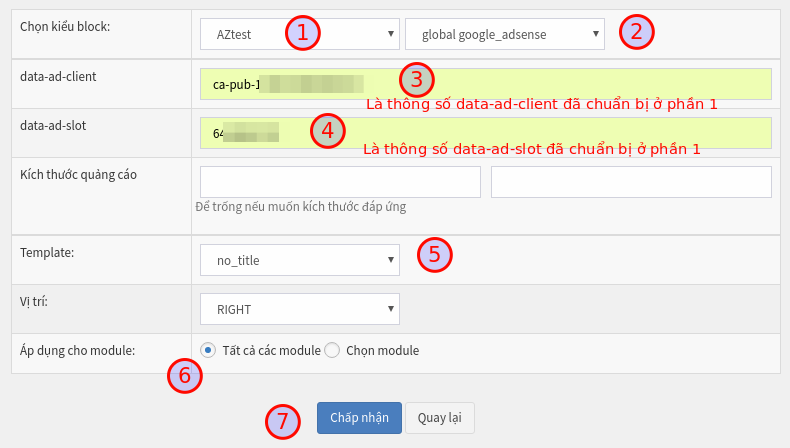The height and width of the screenshot is (448, 790).
Task: Click the red circle marker numbered 7
Action: (283, 421)
